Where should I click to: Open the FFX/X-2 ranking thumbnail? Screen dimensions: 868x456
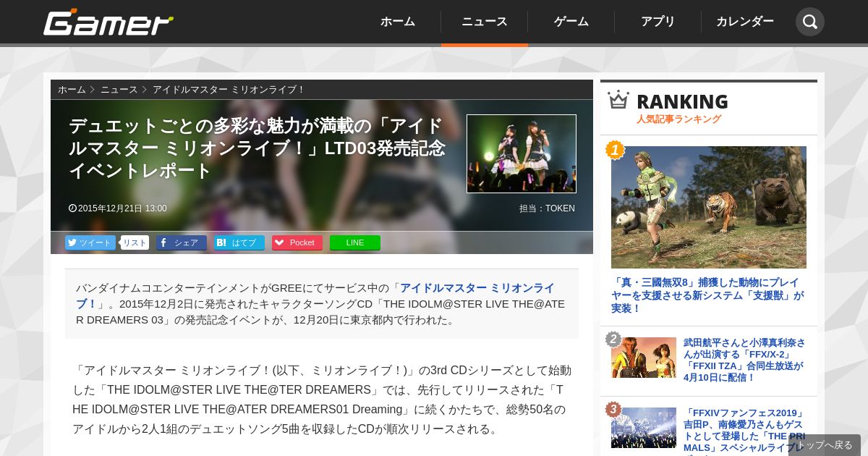click(x=644, y=357)
